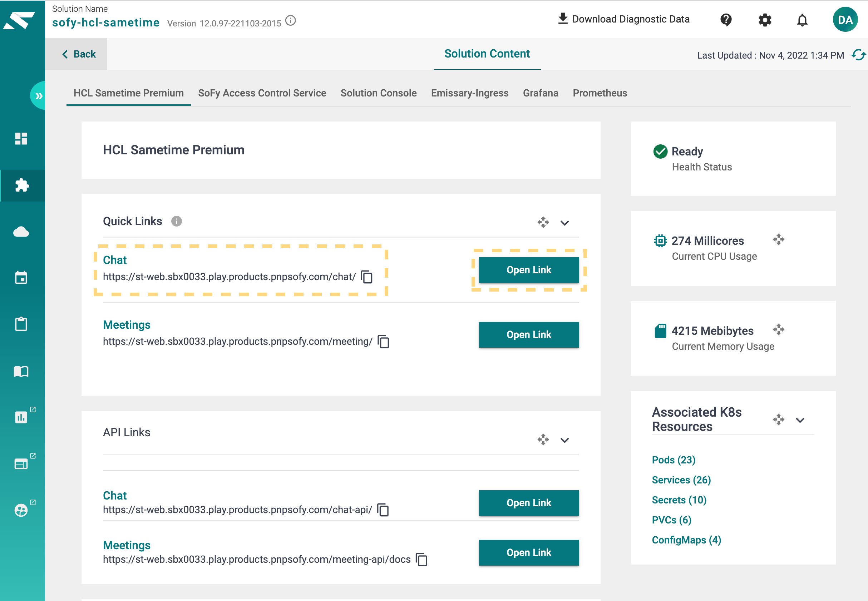Image resolution: width=868 pixels, height=601 pixels.
Task: Expand the sidebar with double-chevron button
Action: (38, 96)
